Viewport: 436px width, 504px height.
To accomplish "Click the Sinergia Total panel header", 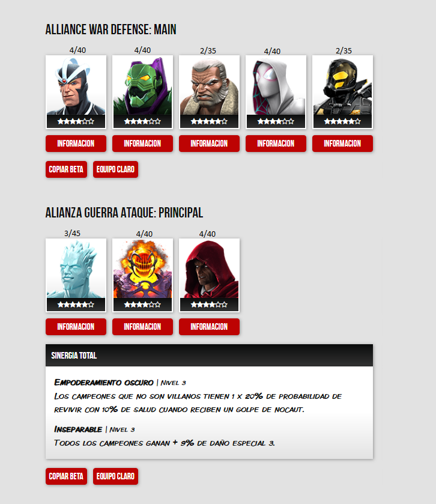I will (209, 355).
